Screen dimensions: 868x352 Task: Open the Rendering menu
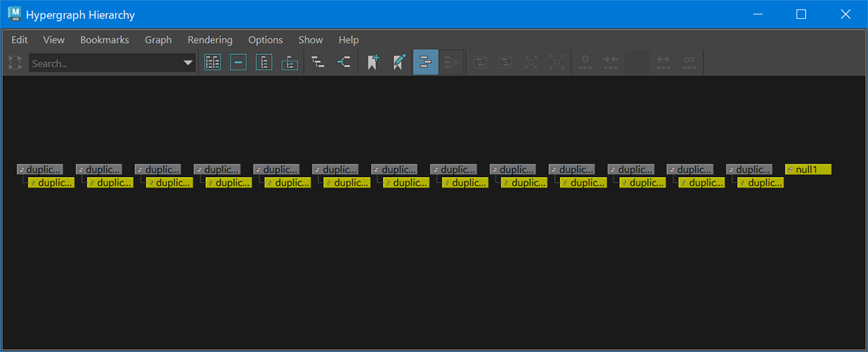(x=210, y=40)
